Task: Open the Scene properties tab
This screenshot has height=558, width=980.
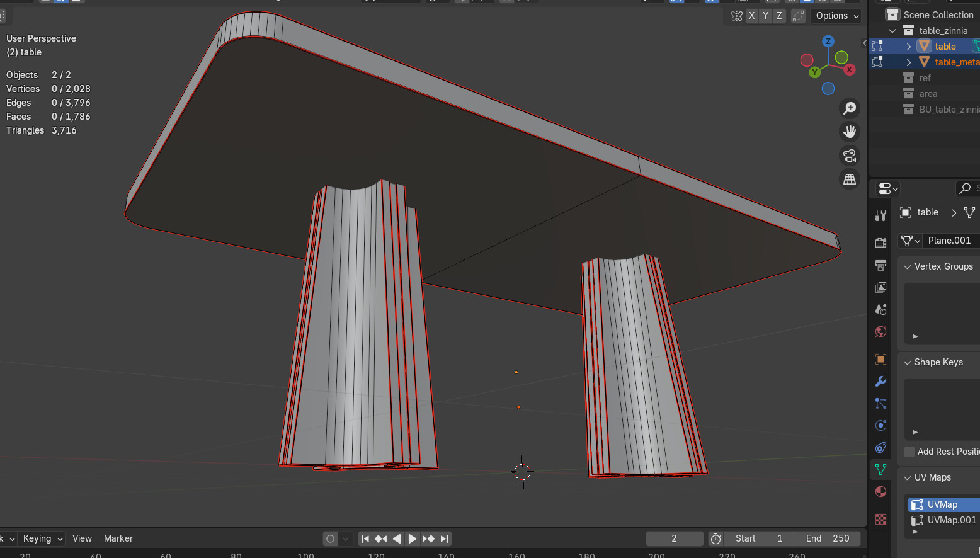Action: 880,309
